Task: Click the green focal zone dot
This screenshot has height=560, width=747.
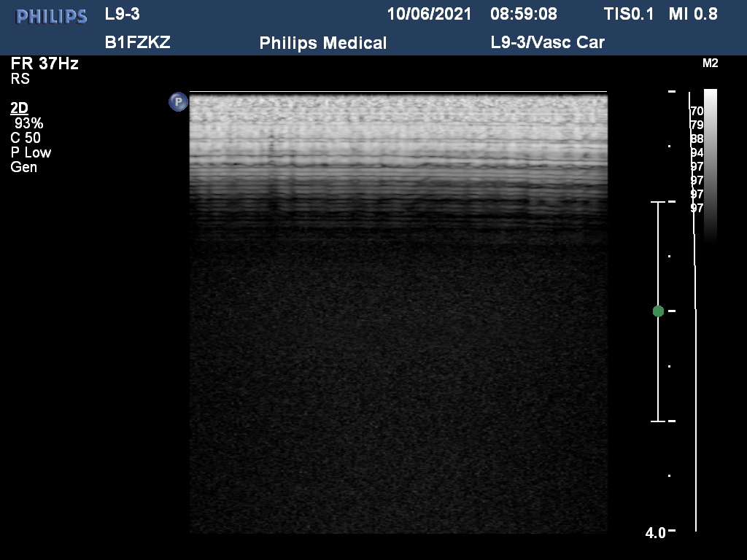Action: (658, 311)
